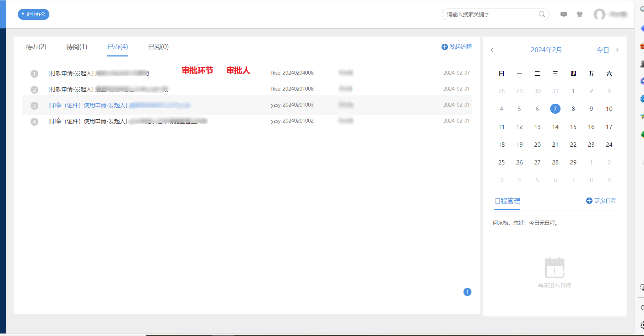
Task: Switch to the 待办(2) tab
Action: 36,47
